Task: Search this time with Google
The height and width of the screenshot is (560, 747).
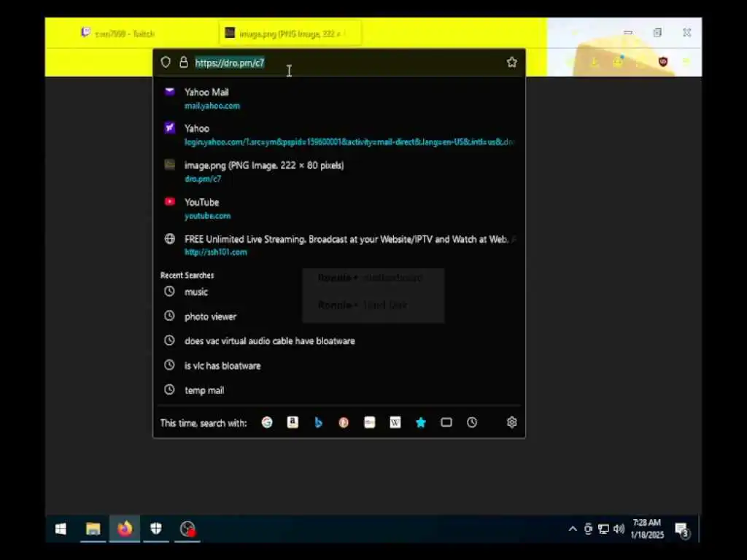Action: (267, 422)
